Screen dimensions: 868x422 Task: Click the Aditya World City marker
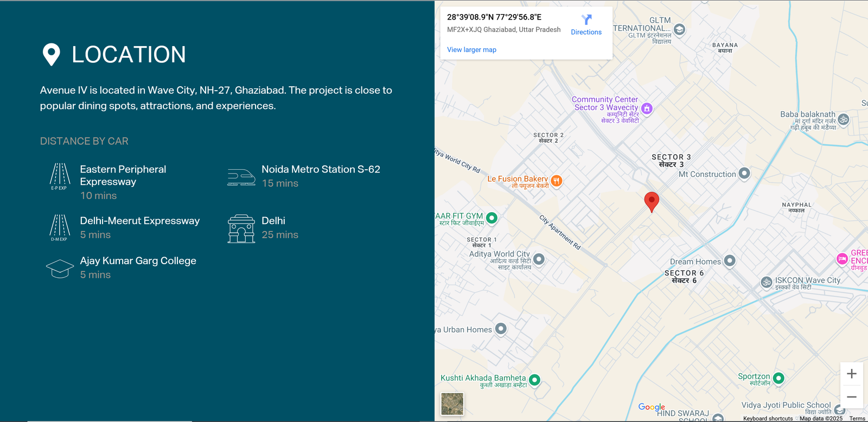tap(539, 259)
